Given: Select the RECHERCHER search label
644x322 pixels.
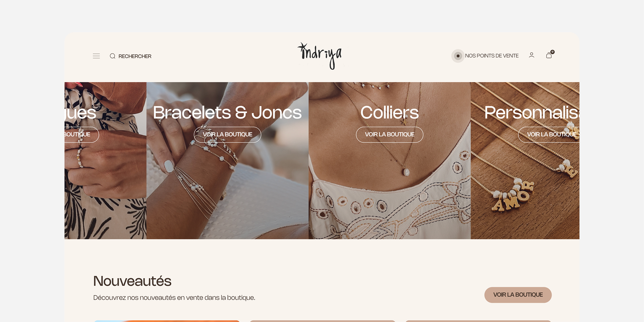Looking at the screenshot, I should (x=135, y=56).
